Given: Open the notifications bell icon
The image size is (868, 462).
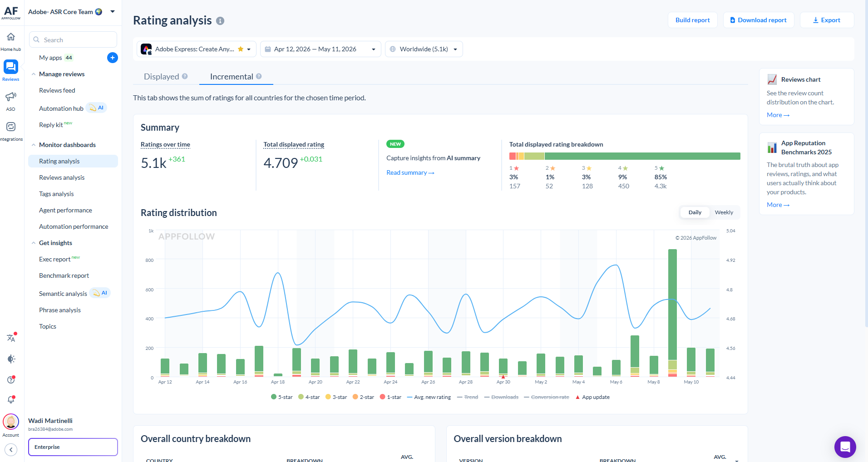Looking at the screenshot, I should [11, 400].
